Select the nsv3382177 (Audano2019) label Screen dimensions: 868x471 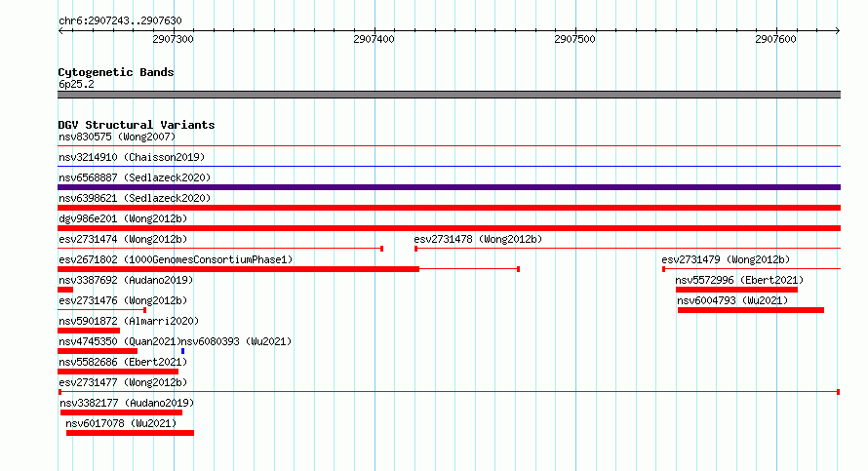[x=127, y=403]
